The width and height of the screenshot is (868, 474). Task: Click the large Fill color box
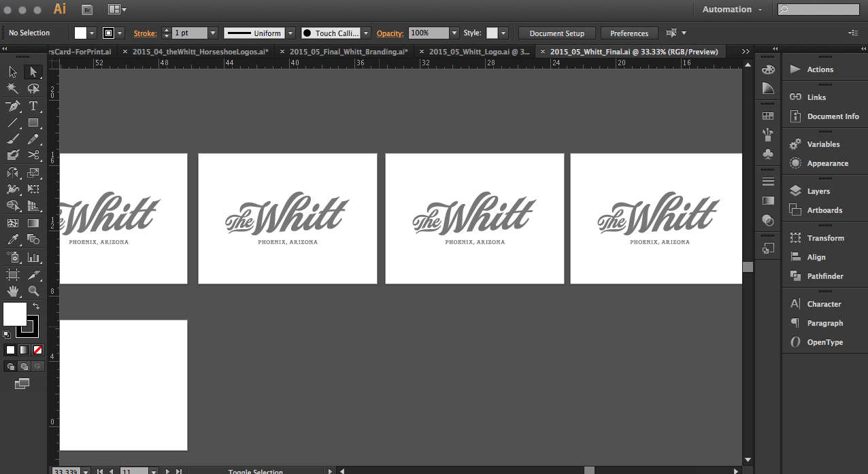[14, 314]
